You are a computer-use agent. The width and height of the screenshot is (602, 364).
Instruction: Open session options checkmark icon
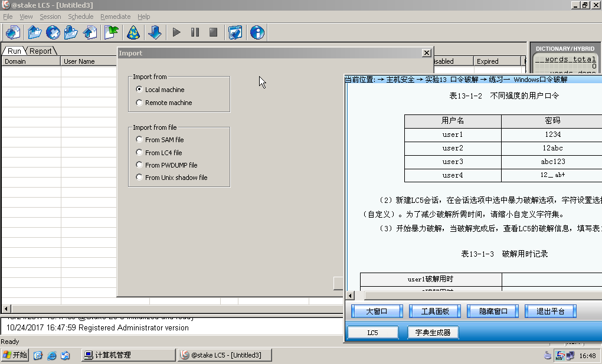[x=235, y=32]
